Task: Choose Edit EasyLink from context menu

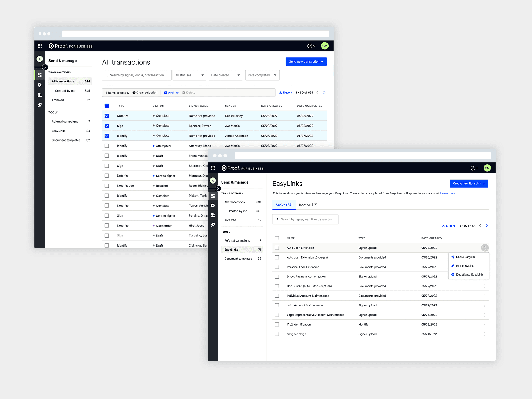Action: tap(465, 266)
